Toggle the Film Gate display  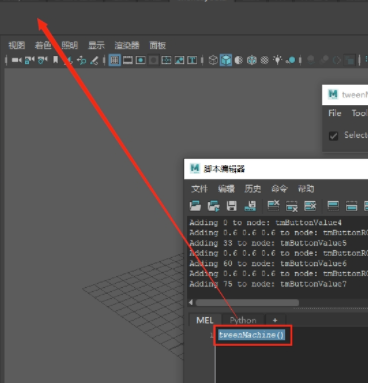(x=128, y=60)
